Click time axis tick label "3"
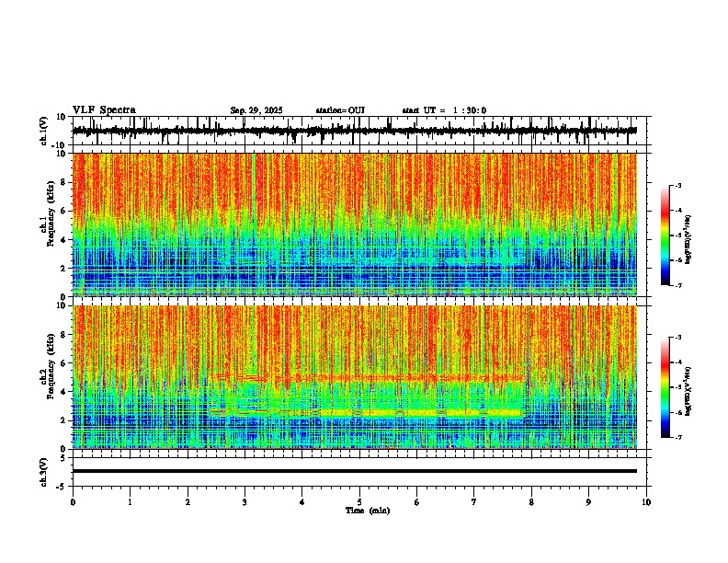This screenshot has height=563, width=728. click(x=245, y=502)
